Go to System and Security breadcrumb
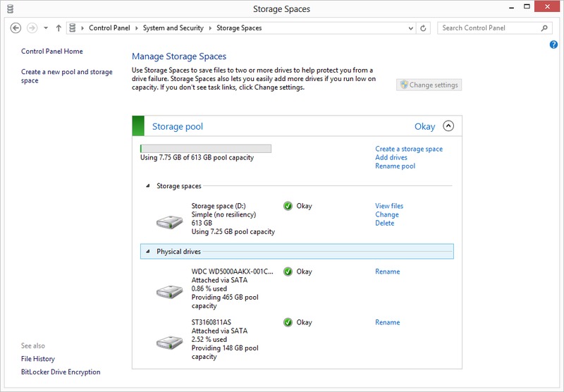Screen dimensions: 564x392 coord(173,28)
